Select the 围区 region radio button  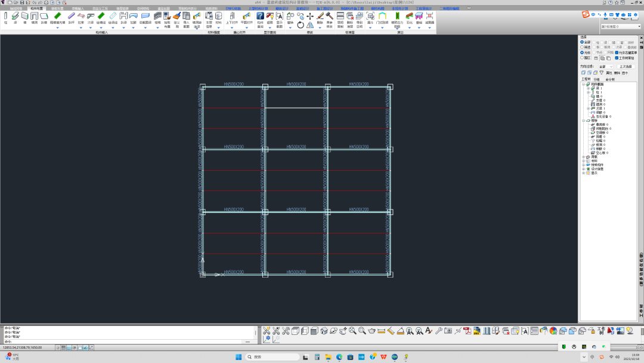click(582, 58)
